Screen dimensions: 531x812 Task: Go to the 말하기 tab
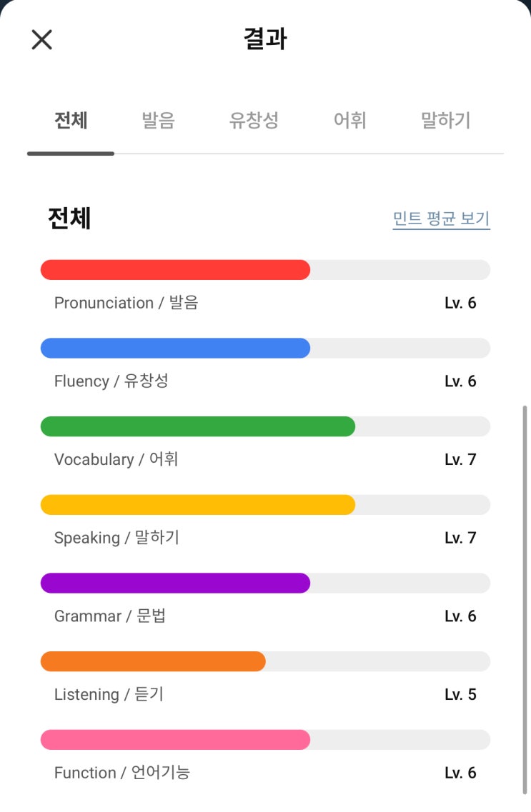(x=446, y=121)
